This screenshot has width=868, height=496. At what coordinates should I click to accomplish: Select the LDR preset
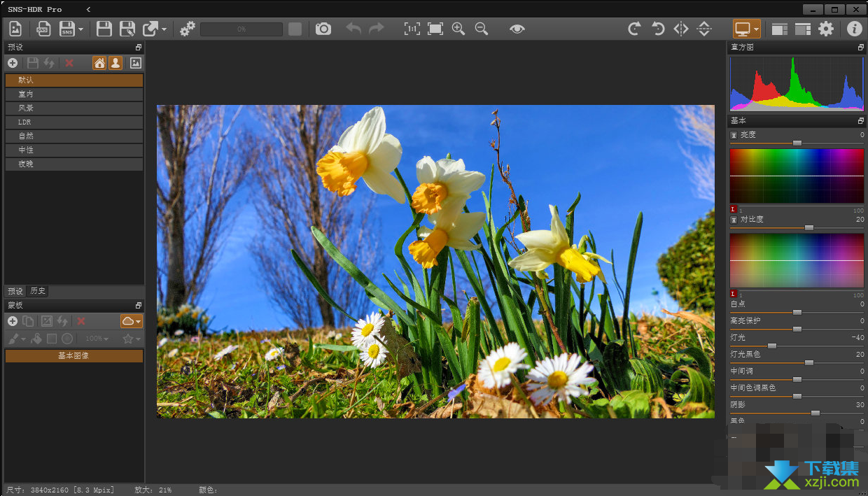tap(74, 122)
